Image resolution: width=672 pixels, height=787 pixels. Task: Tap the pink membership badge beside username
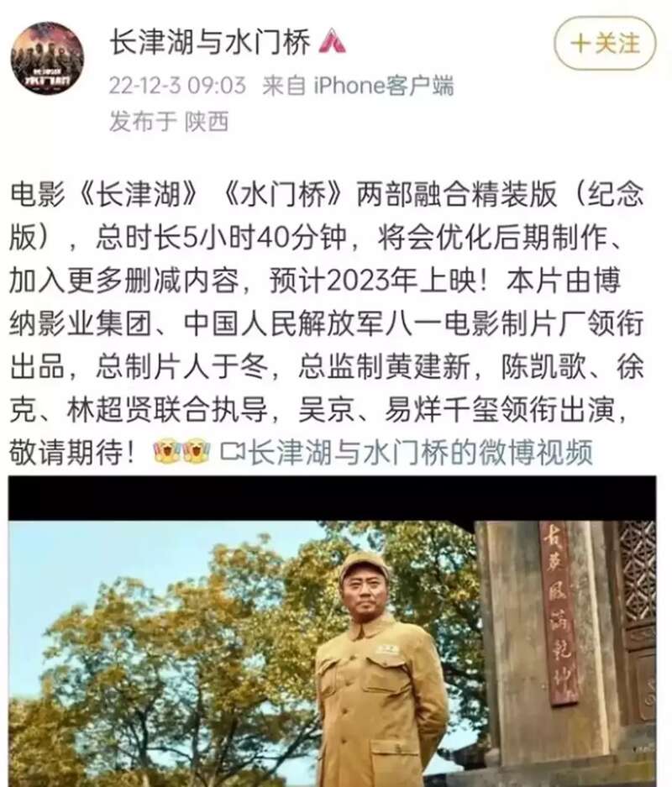(333, 41)
